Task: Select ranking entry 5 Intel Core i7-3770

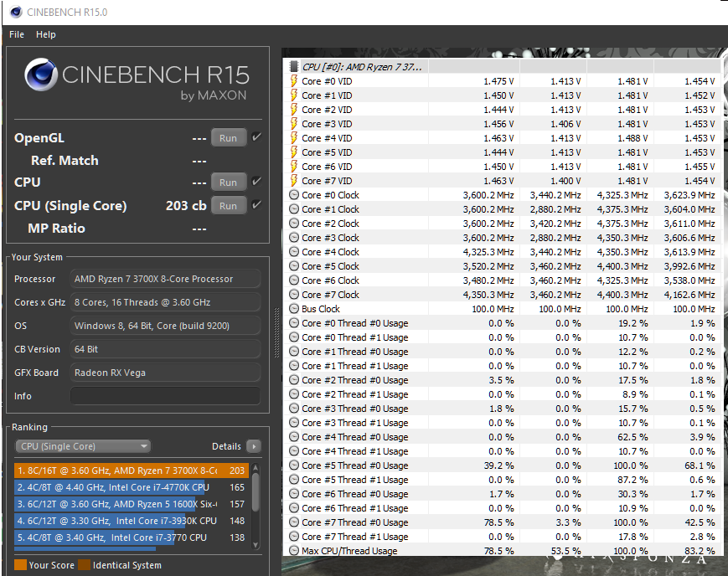Action: (132, 537)
